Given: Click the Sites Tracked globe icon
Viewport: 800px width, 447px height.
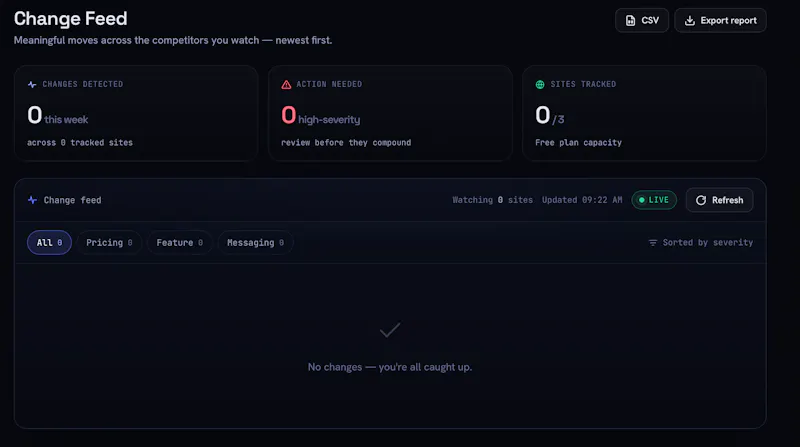Looking at the screenshot, I should point(540,84).
